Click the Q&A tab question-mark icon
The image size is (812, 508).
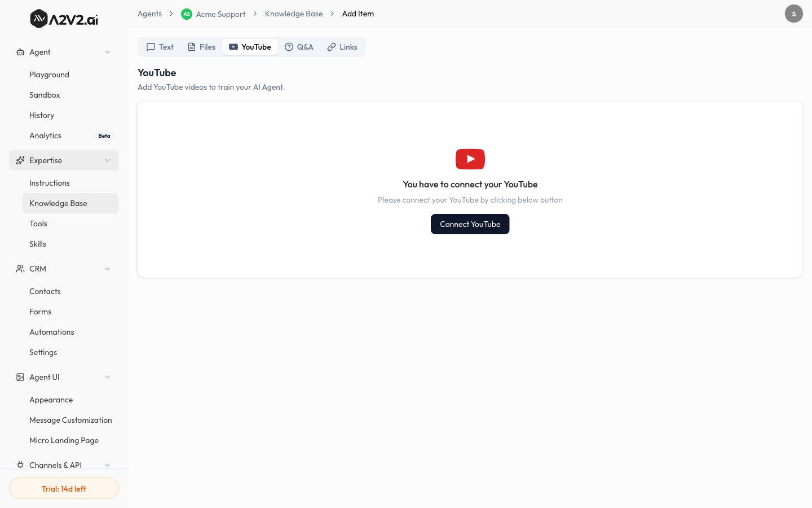click(x=289, y=47)
